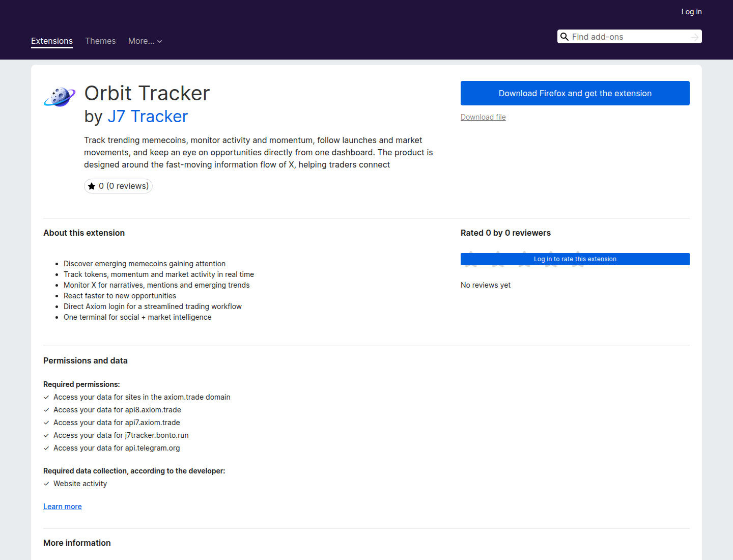The height and width of the screenshot is (560, 733).
Task: Click checkmark beside api.telegram.org permission
Action: [46, 448]
